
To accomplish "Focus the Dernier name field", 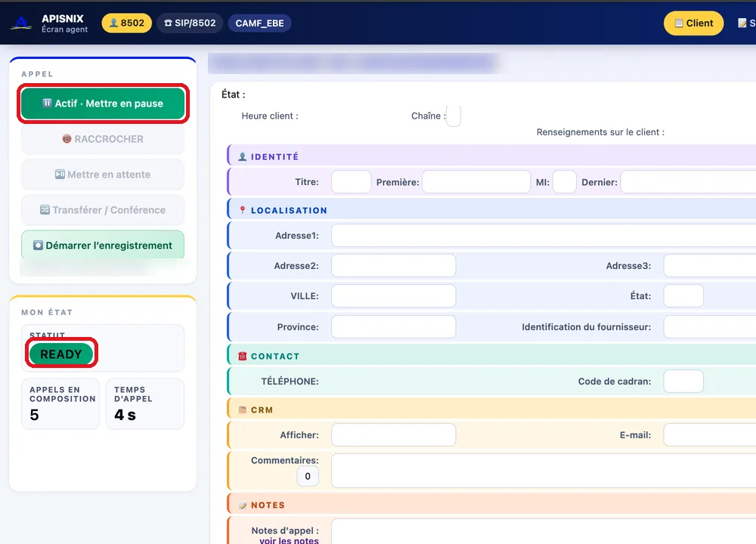I will pos(688,181).
